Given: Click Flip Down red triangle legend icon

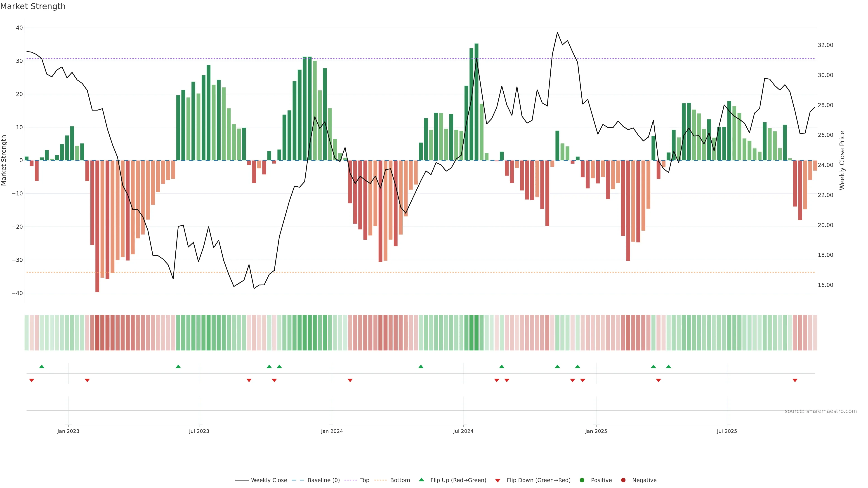Looking at the screenshot, I should coord(498,480).
